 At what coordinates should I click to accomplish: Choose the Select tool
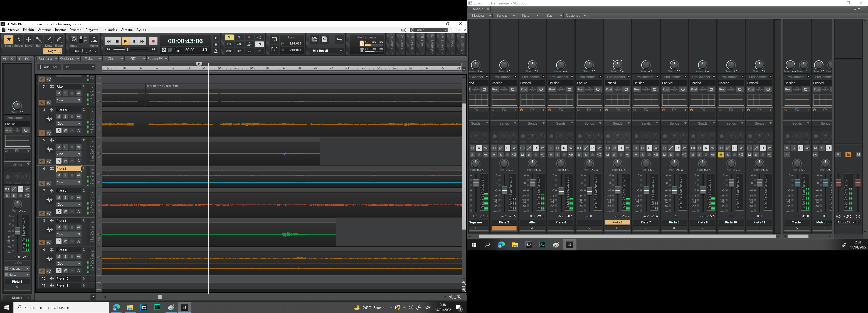coord(19,40)
